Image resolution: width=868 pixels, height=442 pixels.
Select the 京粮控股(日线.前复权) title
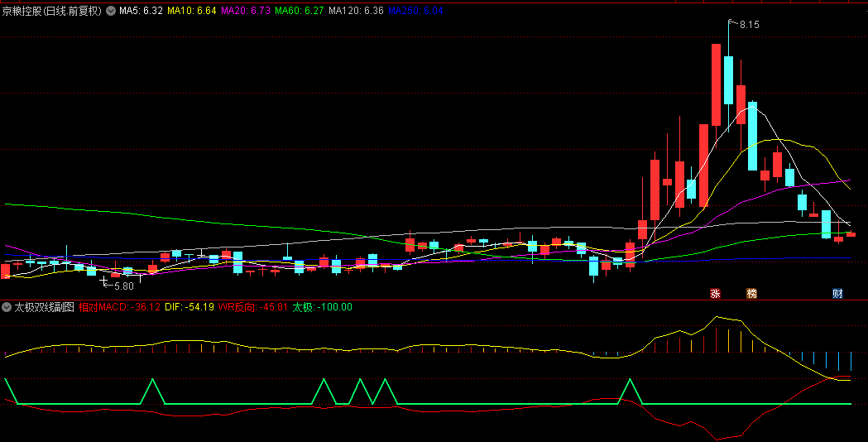(52, 11)
